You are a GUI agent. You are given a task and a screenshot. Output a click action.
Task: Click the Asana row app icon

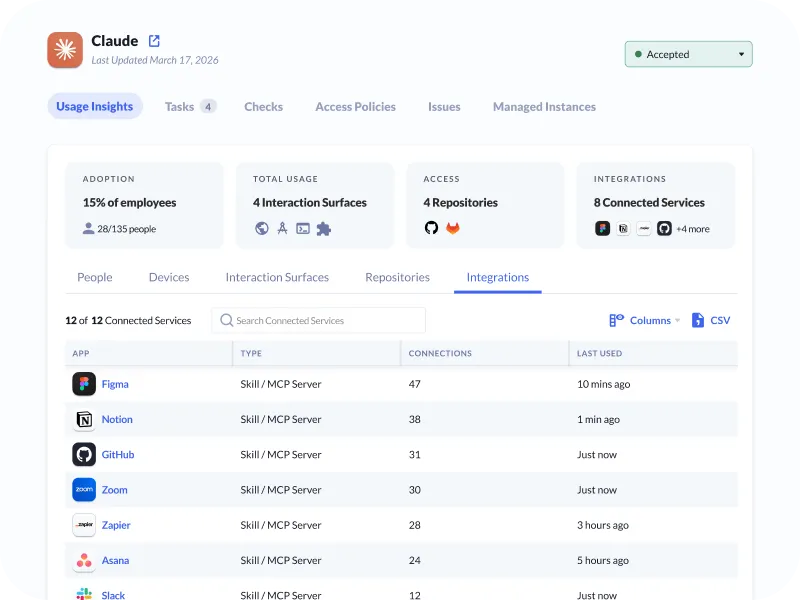coord(84,560)
